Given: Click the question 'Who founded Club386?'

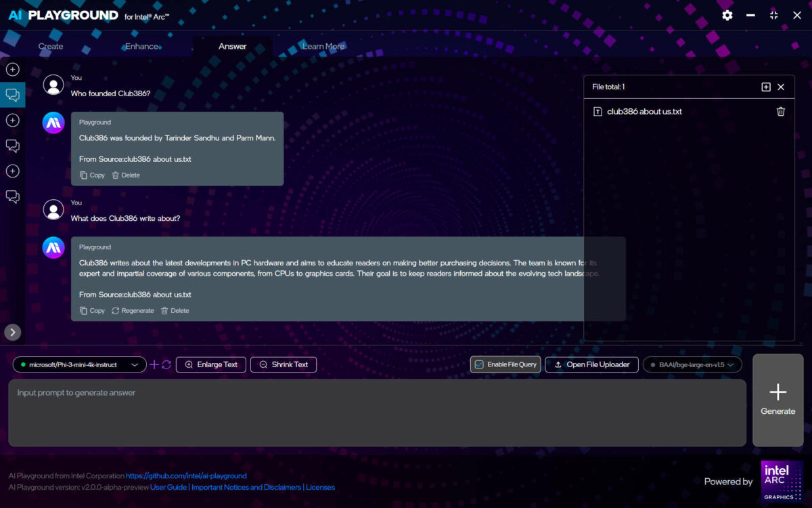Looking at the screenshot, I should click(x=110, y=93).
